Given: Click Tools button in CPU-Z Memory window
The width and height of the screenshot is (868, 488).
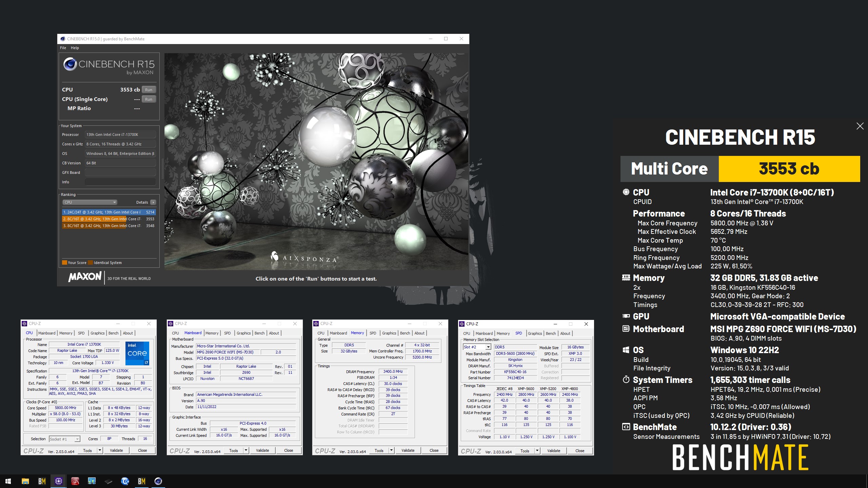Looking at the screenshot, I should point(379,450).
